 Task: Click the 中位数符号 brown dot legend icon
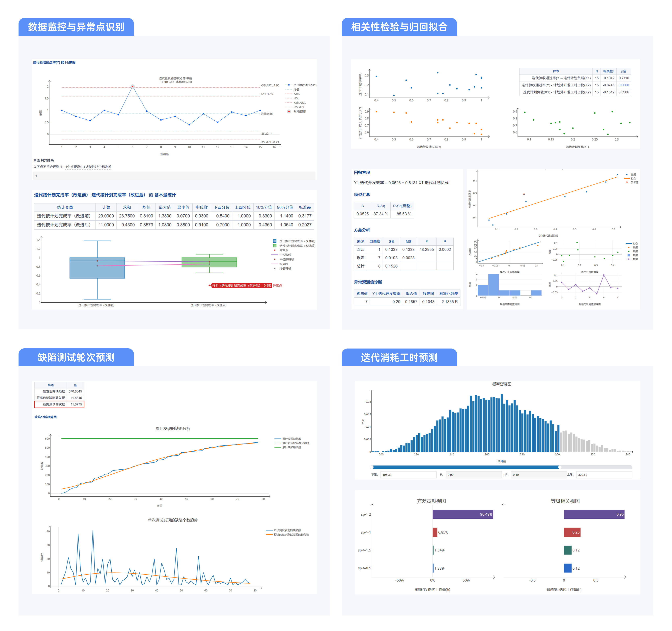point(275,259)
